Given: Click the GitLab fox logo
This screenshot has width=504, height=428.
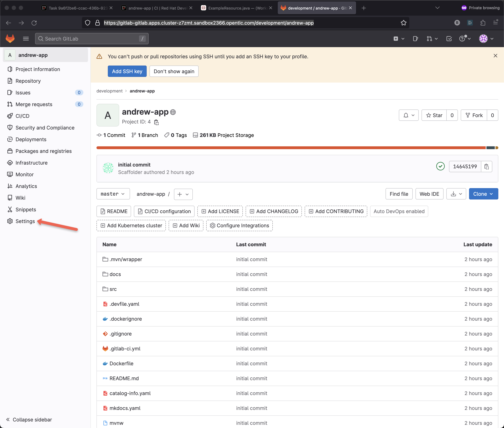Looking at the screenshot, I should point(10,39).
